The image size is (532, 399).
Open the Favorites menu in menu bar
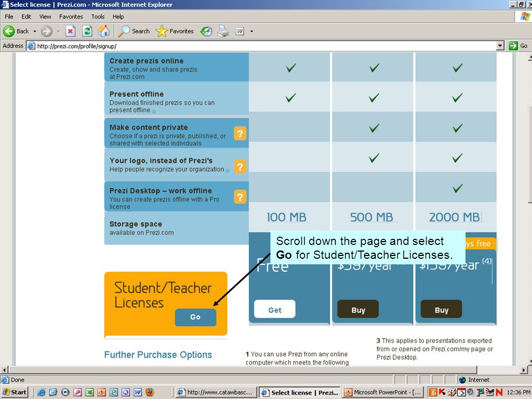[71, 17]
